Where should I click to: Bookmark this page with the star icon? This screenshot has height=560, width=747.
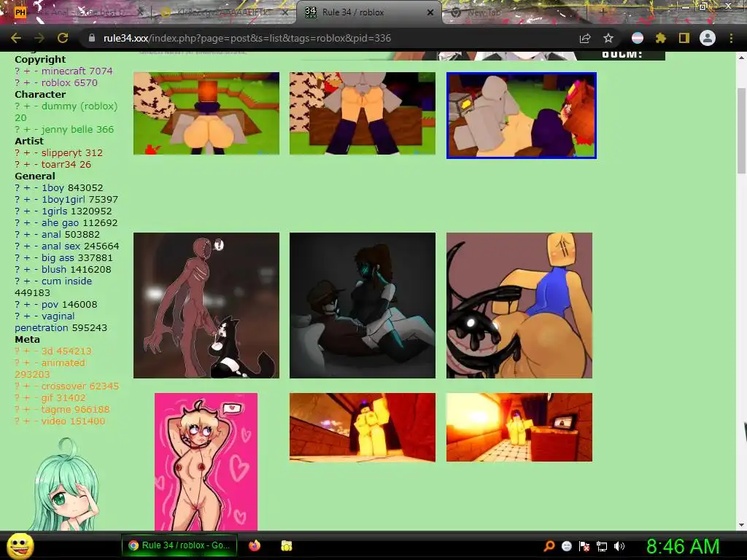tap(608, 38)
